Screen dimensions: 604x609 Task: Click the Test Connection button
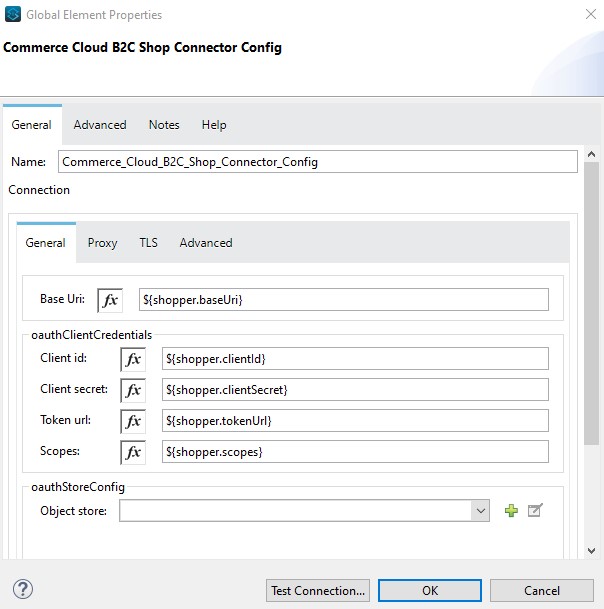click(318, 590)
